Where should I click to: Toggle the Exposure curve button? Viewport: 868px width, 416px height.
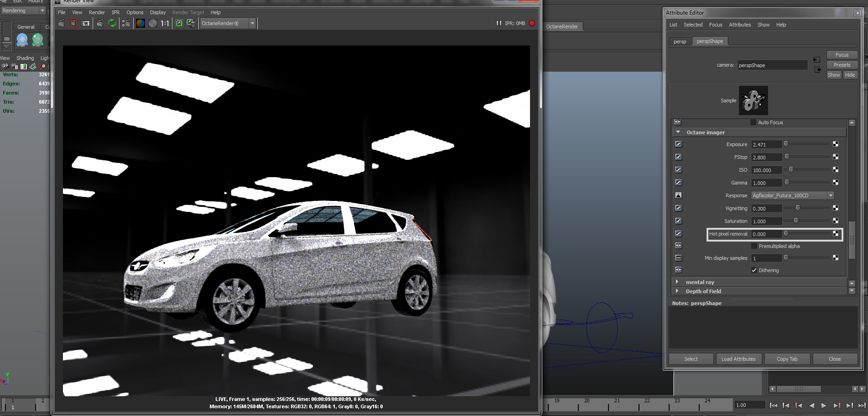point(678,144)
